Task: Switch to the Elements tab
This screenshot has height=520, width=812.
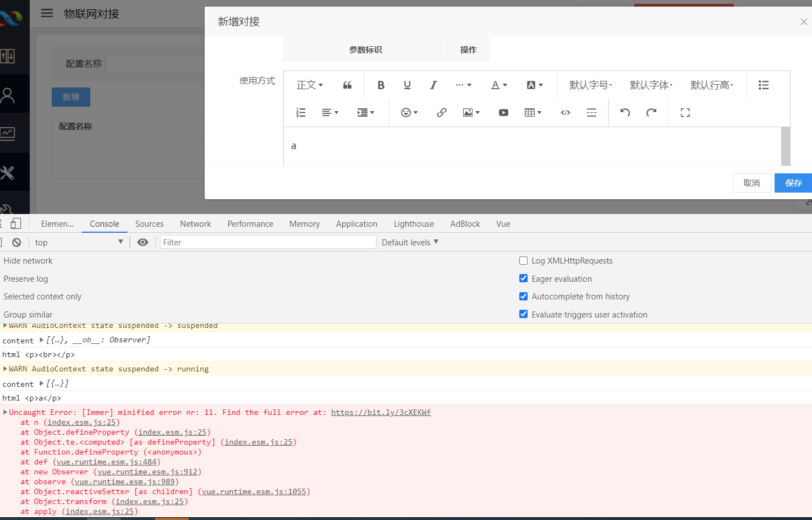Action: click(57, 224)
